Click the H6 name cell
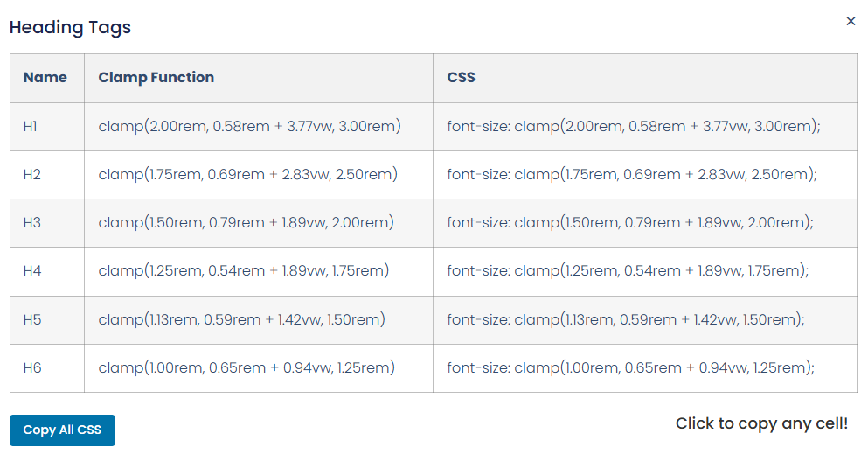The width and height of the screenshot is (868, 454). [47, 367]
